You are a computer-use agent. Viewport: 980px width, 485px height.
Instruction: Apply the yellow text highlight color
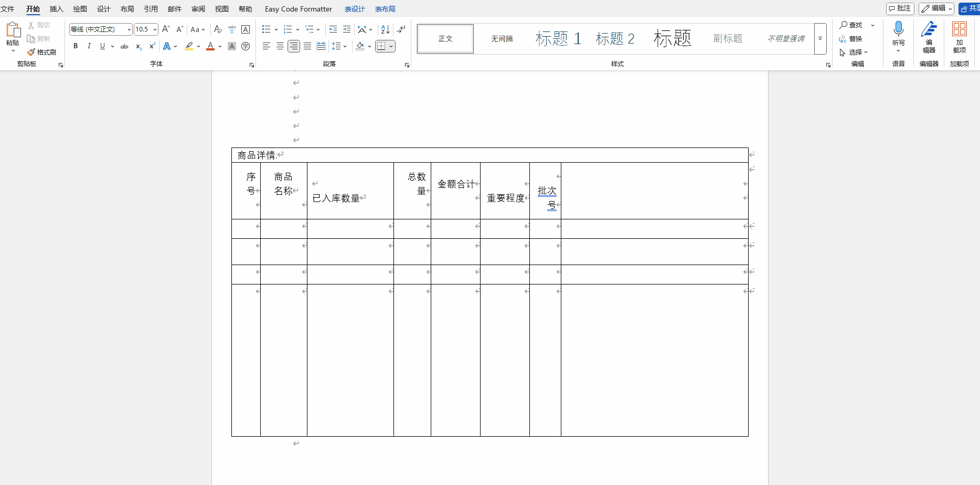(189, 46)
